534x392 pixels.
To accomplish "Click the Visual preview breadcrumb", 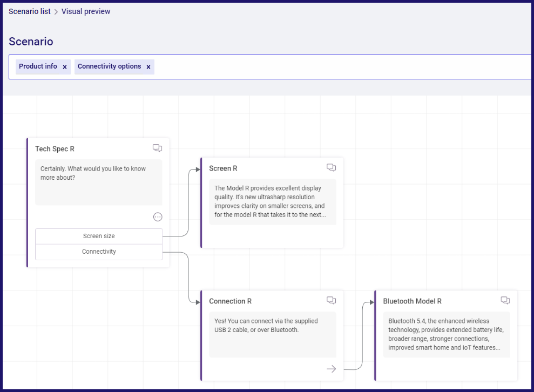I will point(86,11).
